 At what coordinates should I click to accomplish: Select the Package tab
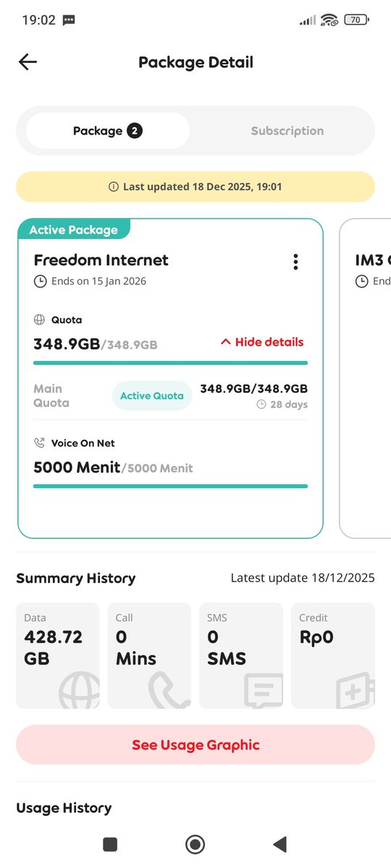pos(108,131)
